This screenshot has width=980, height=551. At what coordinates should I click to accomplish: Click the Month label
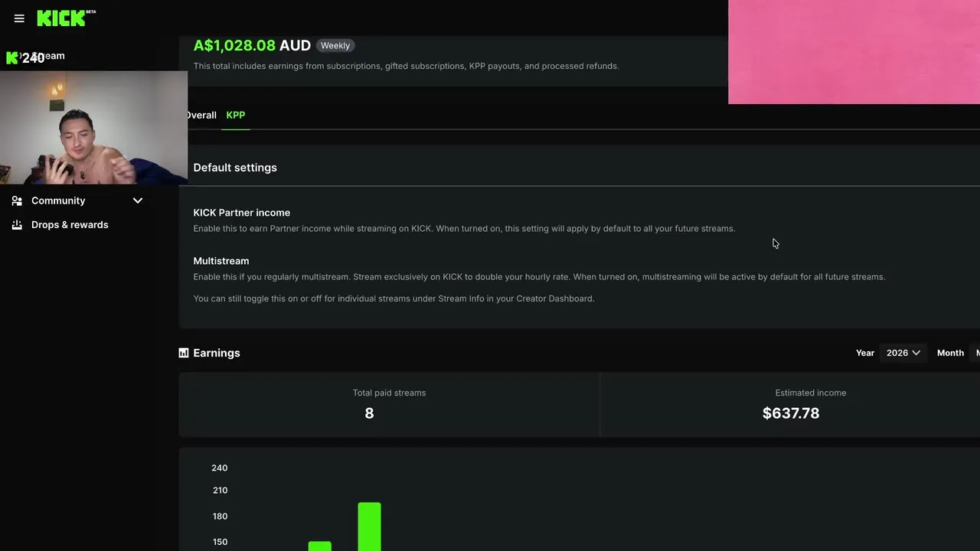pos(950,353)
